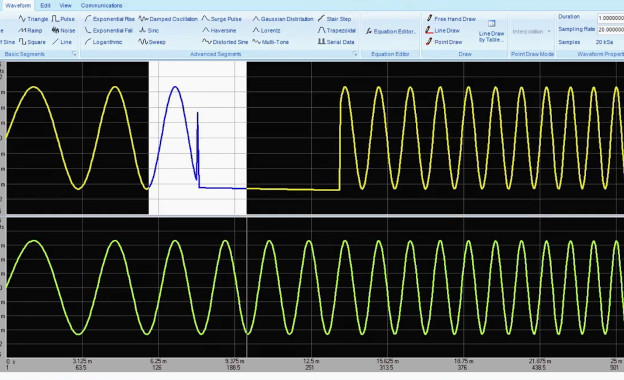Expand the Basic Segments group launcher
624x380 pixels.
[74, 54]
